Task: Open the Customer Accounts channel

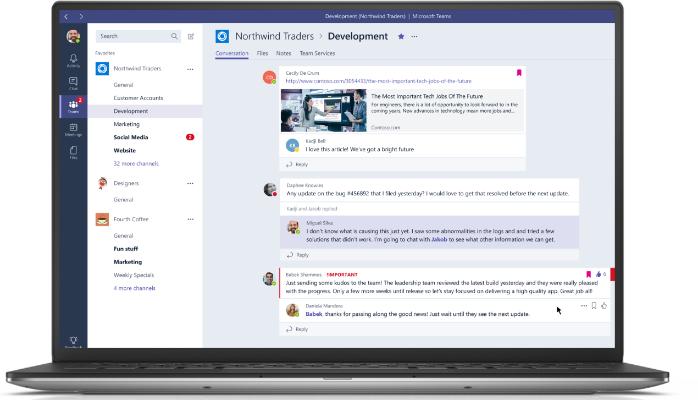Action: [x=138, y=98]
